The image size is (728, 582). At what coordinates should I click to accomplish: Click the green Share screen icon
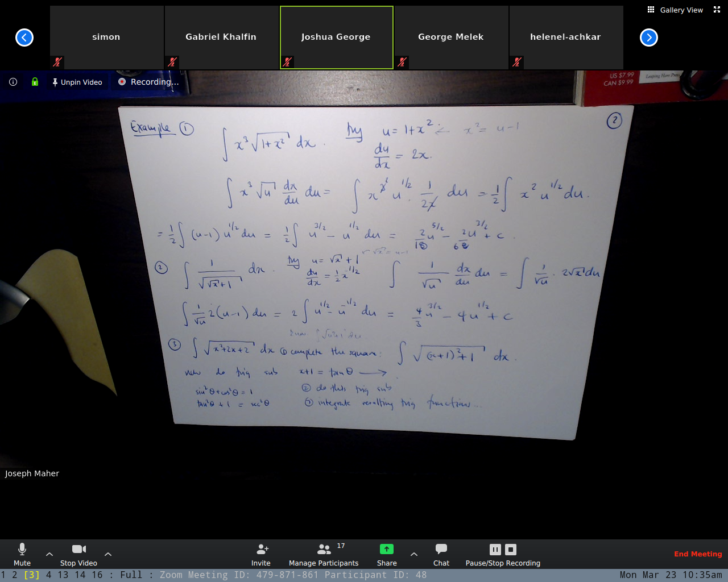point(386,549)
